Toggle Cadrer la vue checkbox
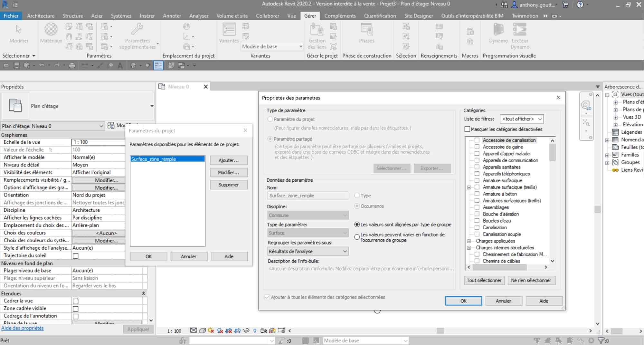 point(76,301)
